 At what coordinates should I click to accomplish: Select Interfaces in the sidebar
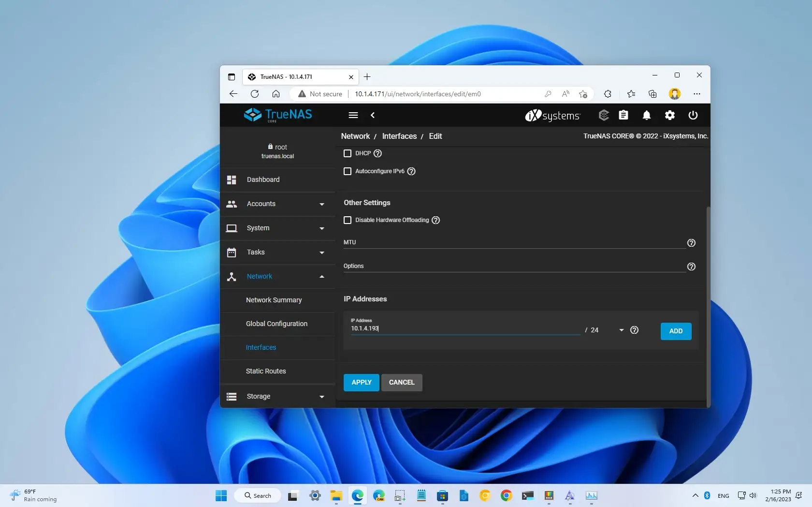(277, 347)
